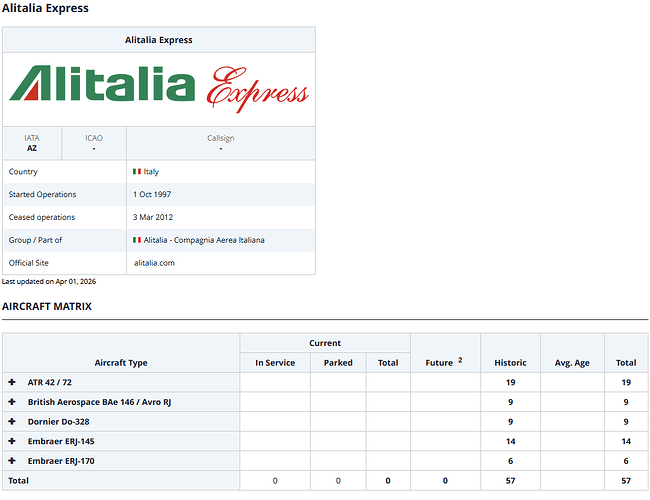Image resolution: width=650 pixels, height=500 pixels.
Task: Click the Alitalia Express logo image
Action: point(158,88)
